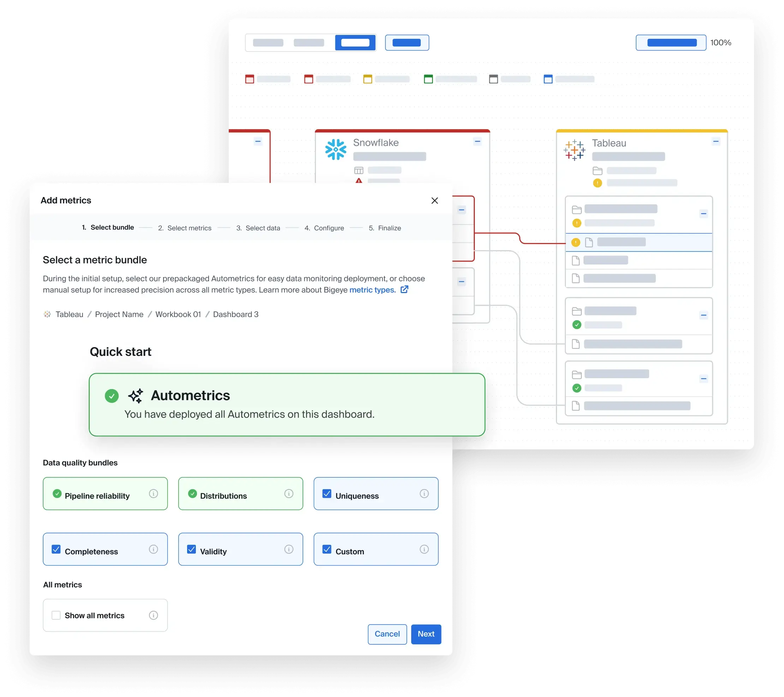Screen dimensions: 784x697
Task: Click the Custom bundle info icon
Action: [424, 549]
